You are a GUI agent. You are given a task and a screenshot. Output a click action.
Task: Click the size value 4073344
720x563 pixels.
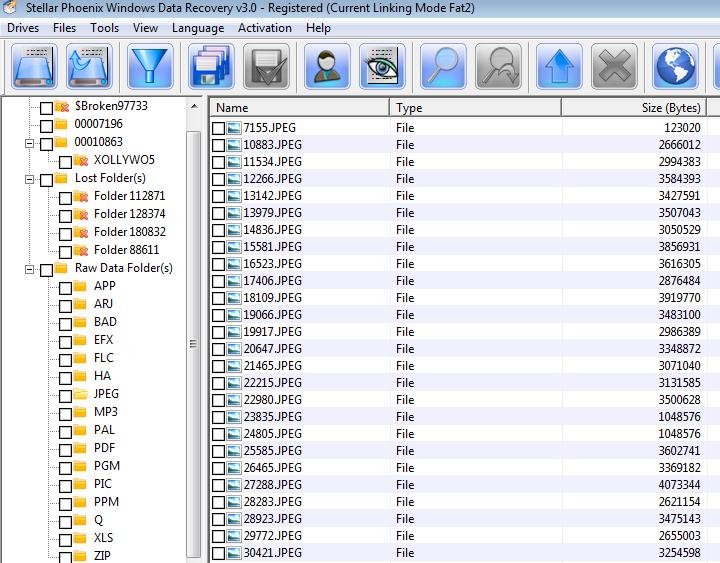tap(679, 484)
